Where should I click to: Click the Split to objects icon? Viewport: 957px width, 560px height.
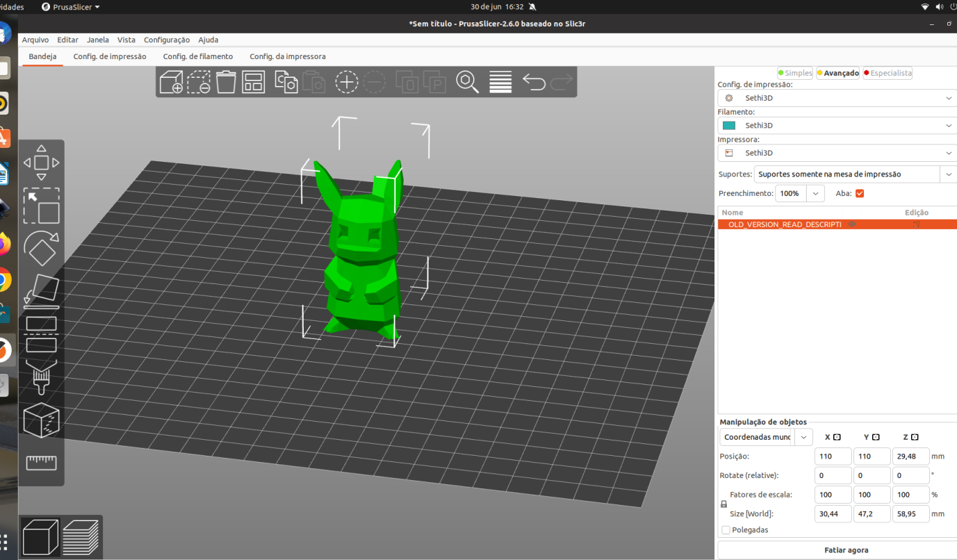tap(408, 82)
